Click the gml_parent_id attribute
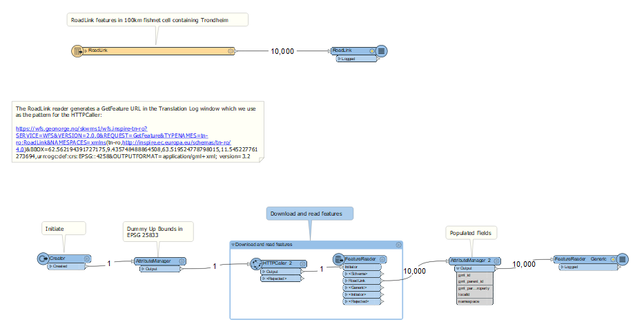Screen dimensions: 644x329 pos(474,281)
